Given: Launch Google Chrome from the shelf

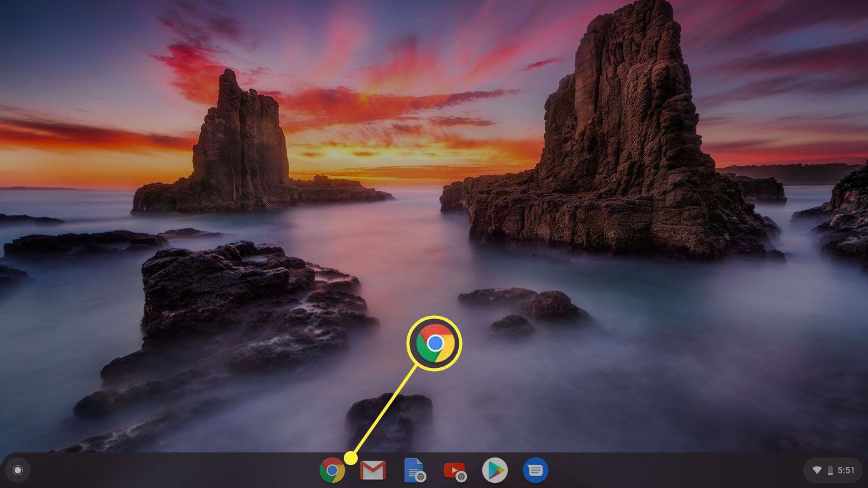Looking at the screenshot, I should click(332, 470).
